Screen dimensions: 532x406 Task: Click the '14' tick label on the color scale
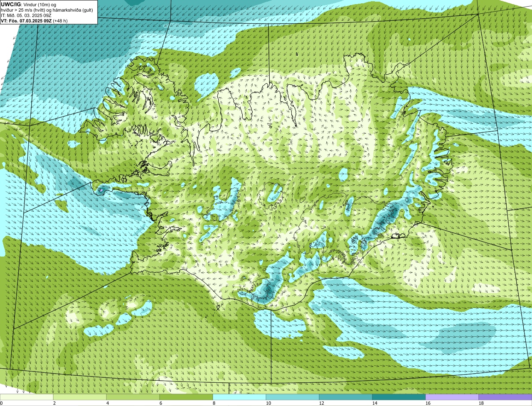click(x=375, y=403)
